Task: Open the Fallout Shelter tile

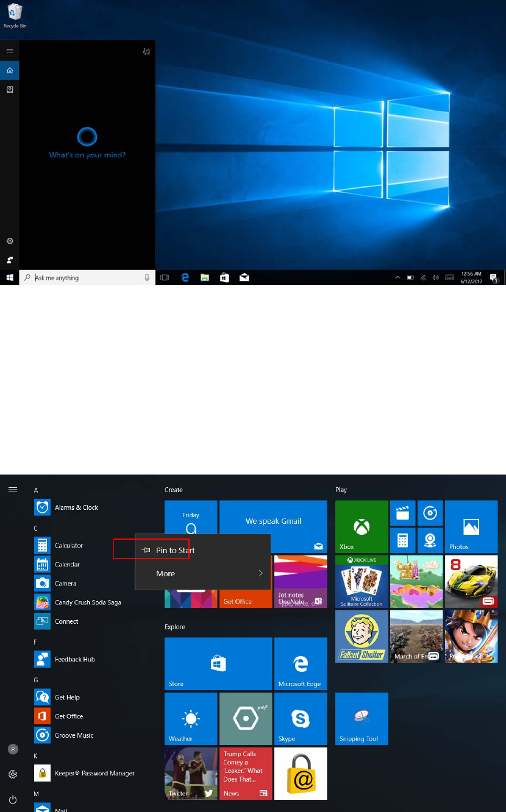Action: 362,636
